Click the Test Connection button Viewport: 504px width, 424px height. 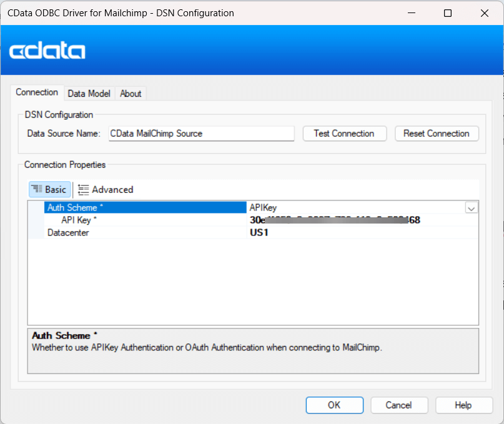(x=344, y=134)
